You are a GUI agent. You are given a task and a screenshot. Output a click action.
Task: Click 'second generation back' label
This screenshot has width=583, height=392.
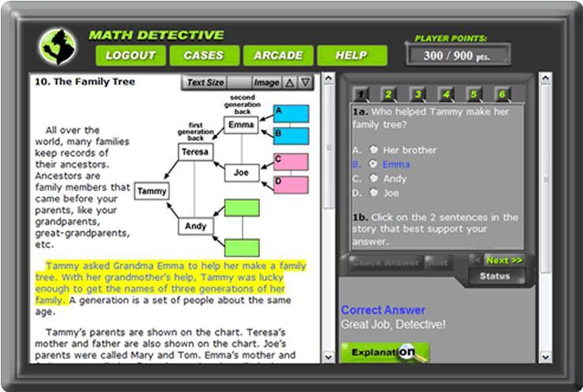(x=243, y=105)
